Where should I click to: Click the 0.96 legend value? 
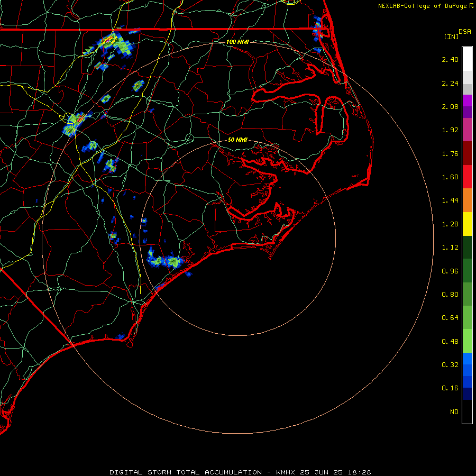450,271
